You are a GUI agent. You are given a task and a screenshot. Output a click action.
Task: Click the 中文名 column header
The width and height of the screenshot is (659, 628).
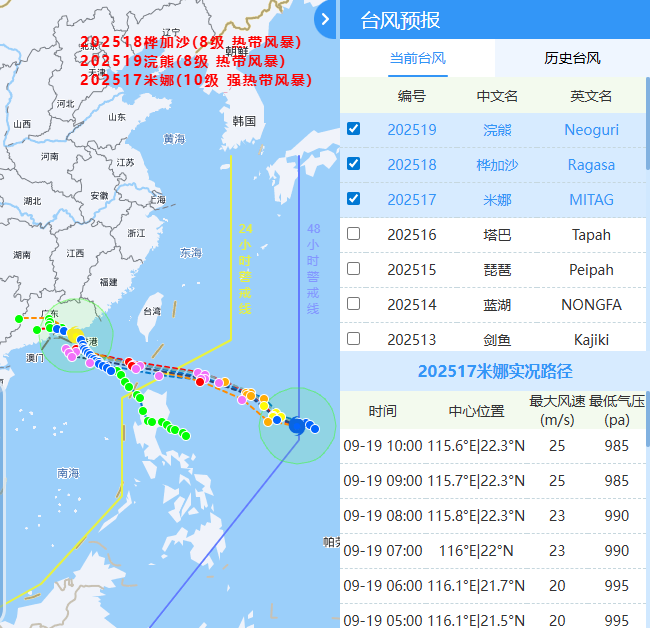click(x=497, y=96)
